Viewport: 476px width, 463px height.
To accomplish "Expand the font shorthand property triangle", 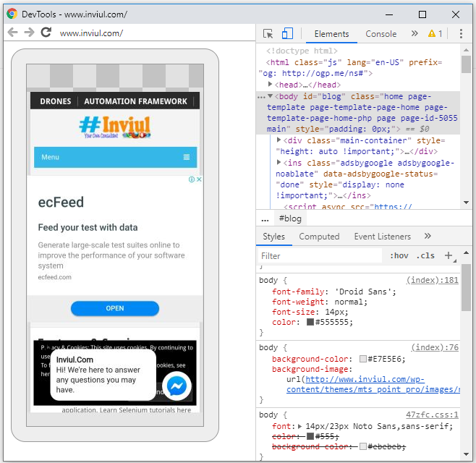I will [x=300, y=426].
